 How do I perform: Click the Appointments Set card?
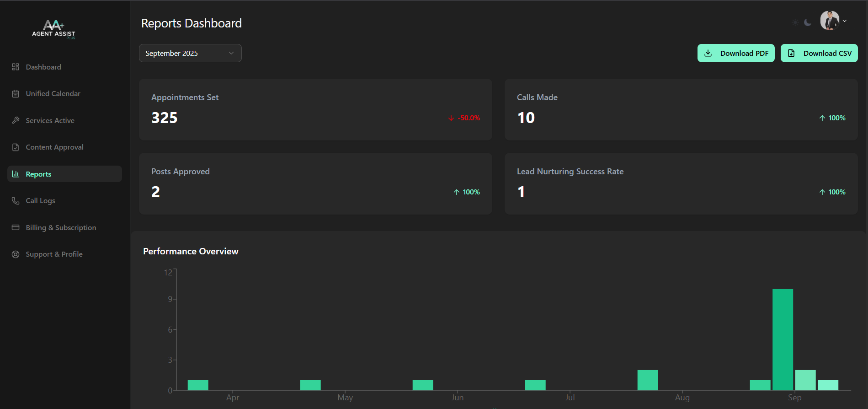tap(315, 109)
